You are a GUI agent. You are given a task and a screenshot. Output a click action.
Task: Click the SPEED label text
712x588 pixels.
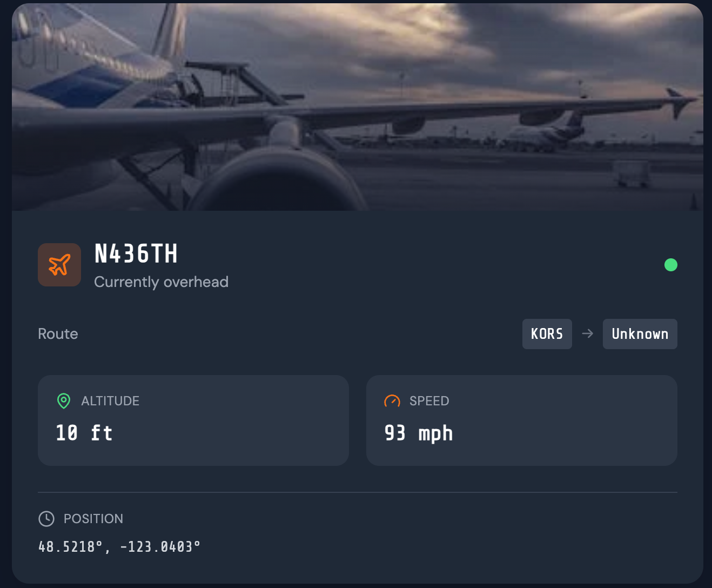[429, 401]
